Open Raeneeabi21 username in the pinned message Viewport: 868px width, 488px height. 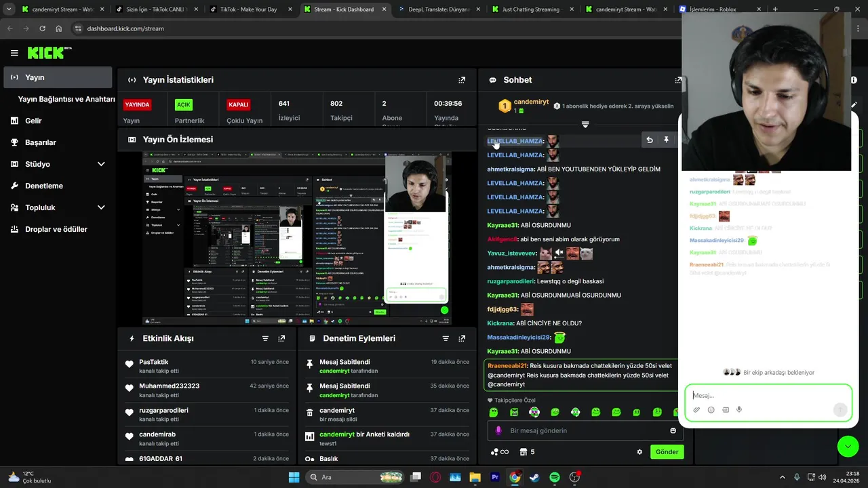click(x=507, y=366)
